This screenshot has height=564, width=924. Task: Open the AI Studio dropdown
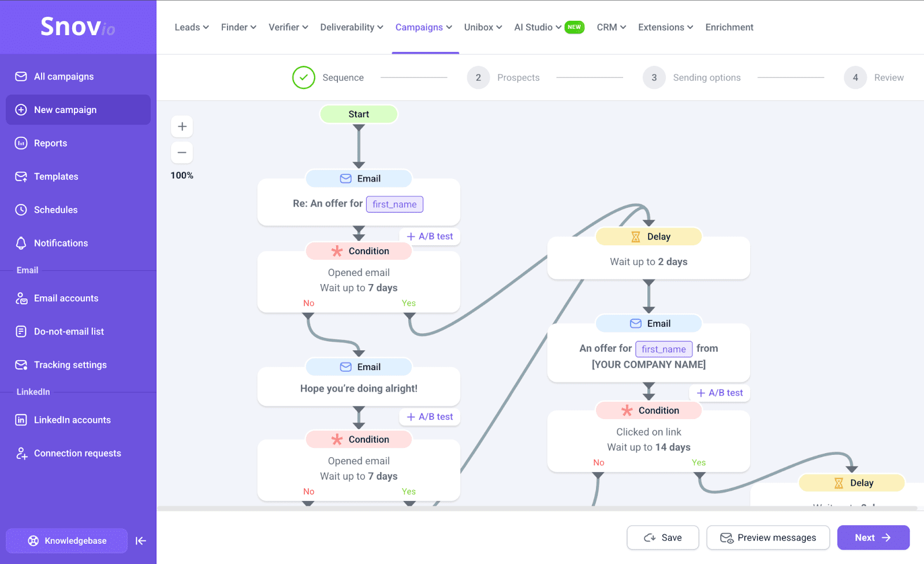(537, 27)
